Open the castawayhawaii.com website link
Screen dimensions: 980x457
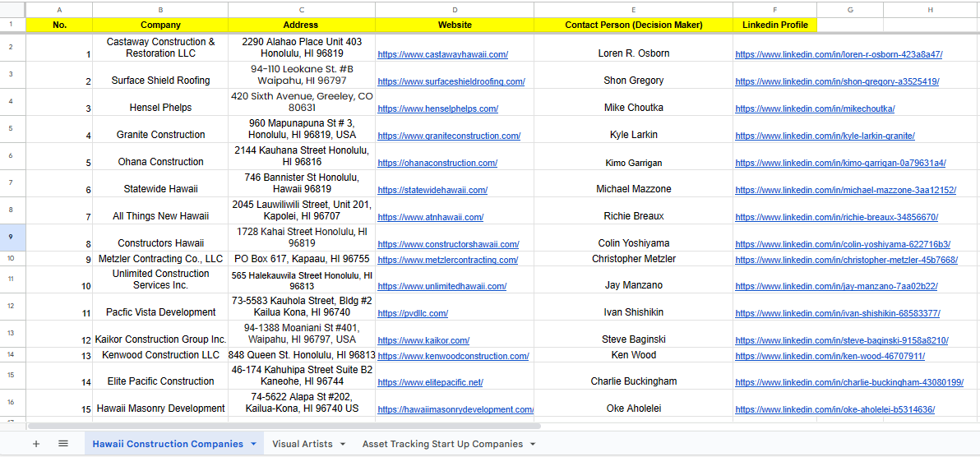pos(442,55)
